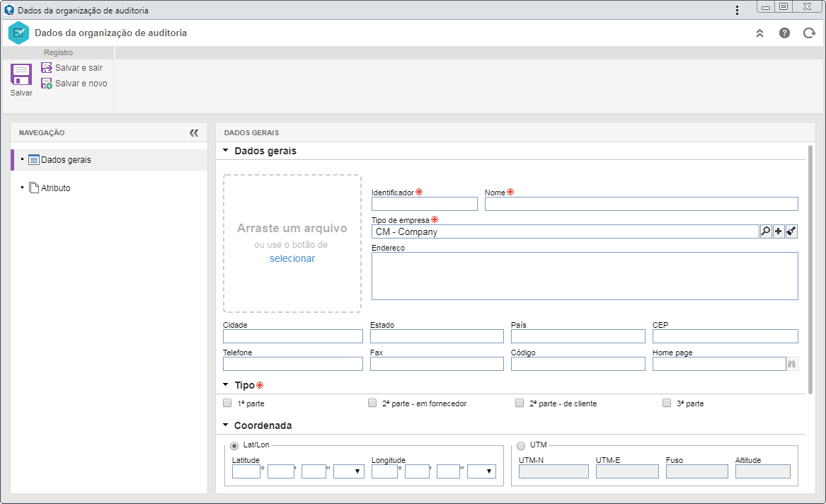Viewport: 826px width, 504px height.
Task: Check the 1ª parte checkbox
Action: pos(228,403)
